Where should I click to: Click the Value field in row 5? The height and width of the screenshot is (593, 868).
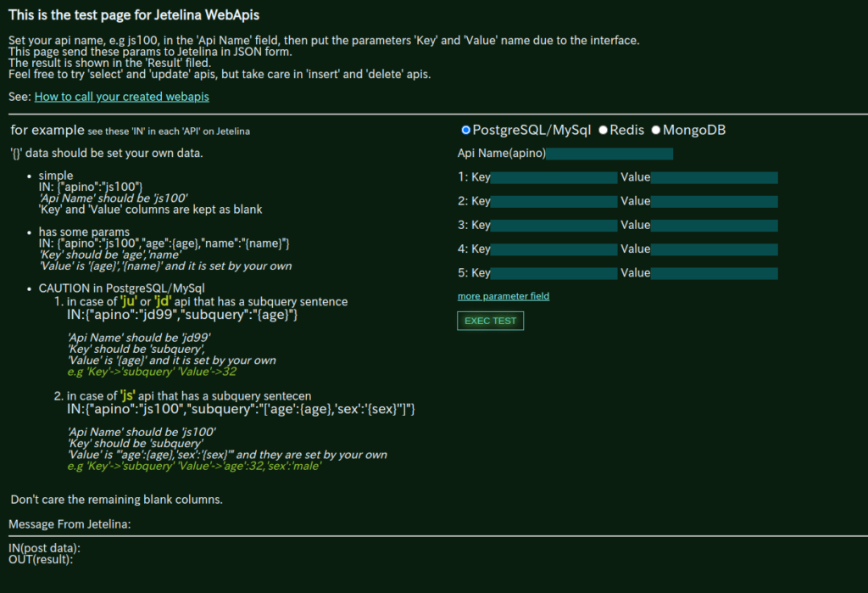[714, 273]
